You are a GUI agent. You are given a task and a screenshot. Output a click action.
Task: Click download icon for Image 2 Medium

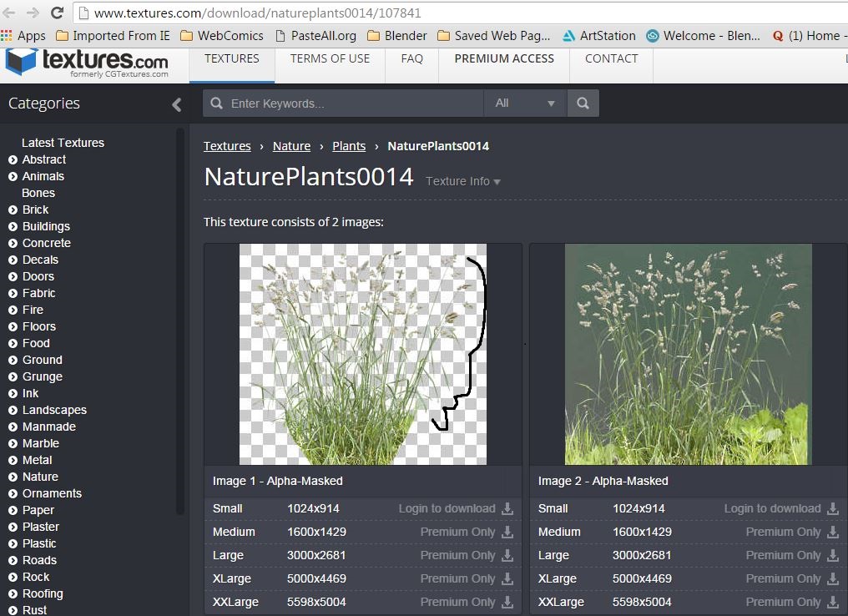833,533
